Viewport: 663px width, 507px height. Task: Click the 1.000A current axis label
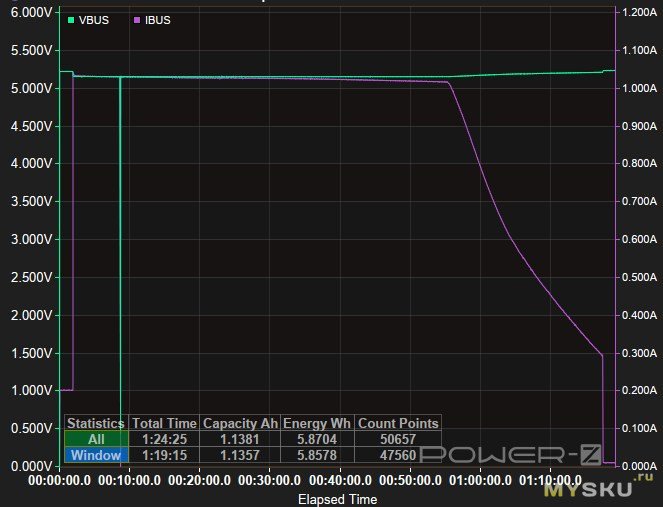click(639, 88)
